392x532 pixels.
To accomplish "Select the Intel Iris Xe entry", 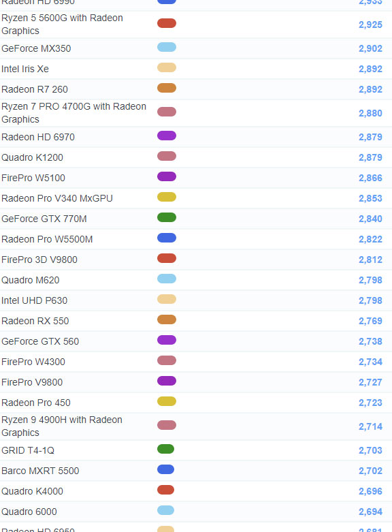I will click(x=25, y=69).
